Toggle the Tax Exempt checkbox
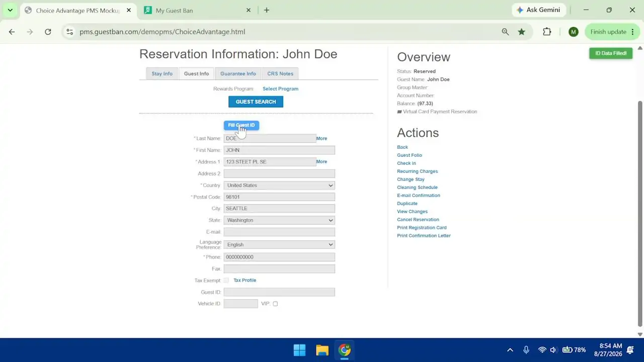Image resolution: width=644 pixels, height=362 pixels. (226, 280)
